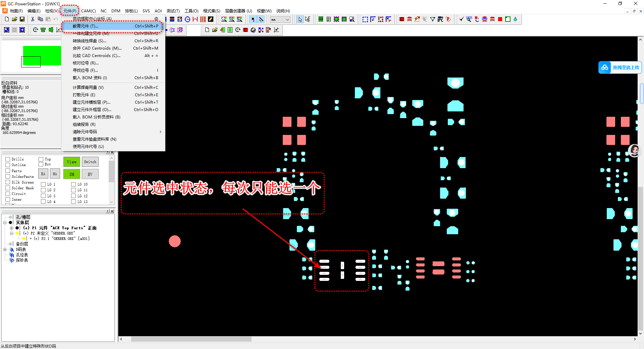Click the funnel filter icon
Image resolution: width=644 pixels, height=349 pixels.
[433, 19]
